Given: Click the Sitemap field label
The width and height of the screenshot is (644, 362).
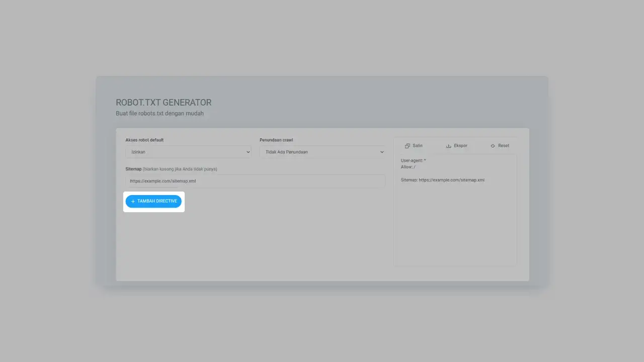Looking at the screenshot, I should point(133,169).
